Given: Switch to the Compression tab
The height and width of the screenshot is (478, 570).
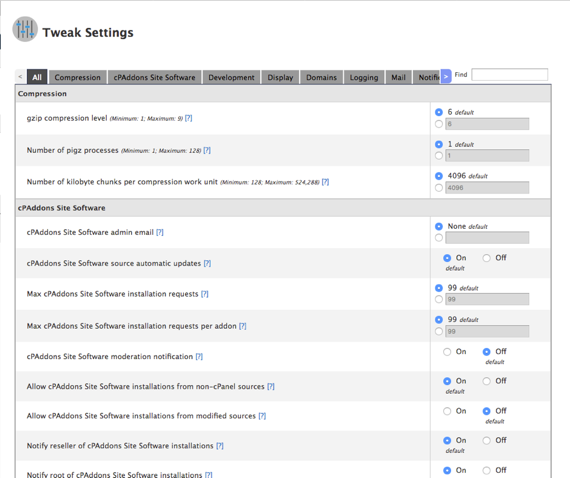Looking at the screenshot, I should pos(77,77).
